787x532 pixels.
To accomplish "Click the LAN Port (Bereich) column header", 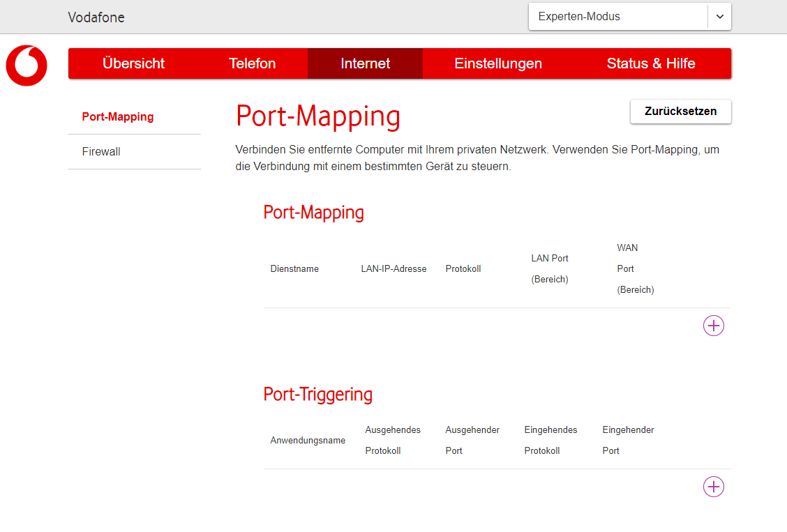I will pos(550,268).
